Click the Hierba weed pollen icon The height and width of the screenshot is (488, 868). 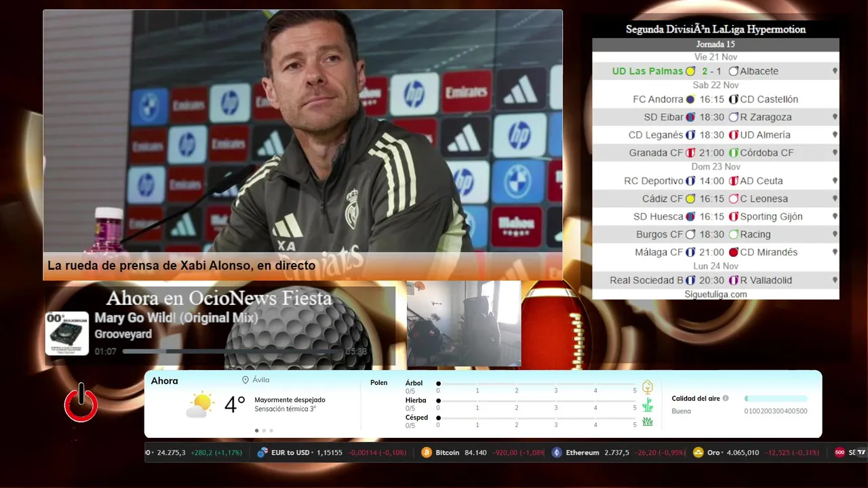(648, 405)
